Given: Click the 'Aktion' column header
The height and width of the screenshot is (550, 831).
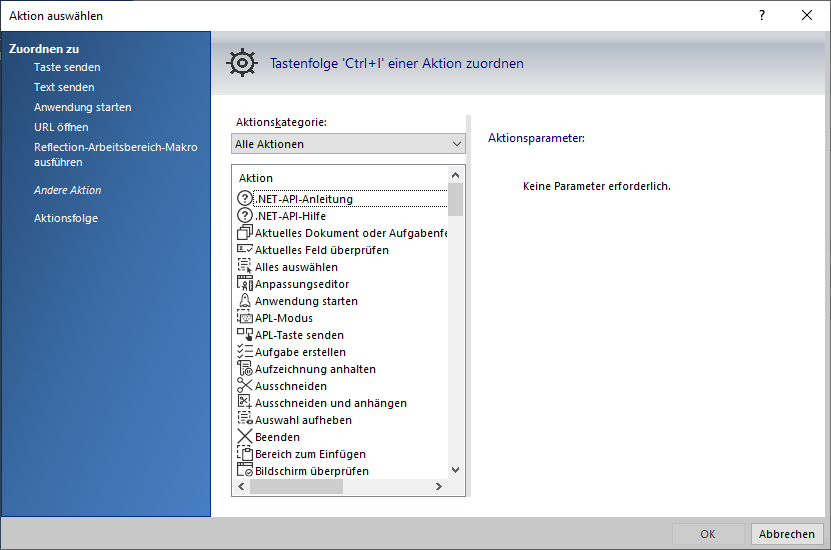Looking at the screenshot, I should pyautogui.click(x=256, y=178).
